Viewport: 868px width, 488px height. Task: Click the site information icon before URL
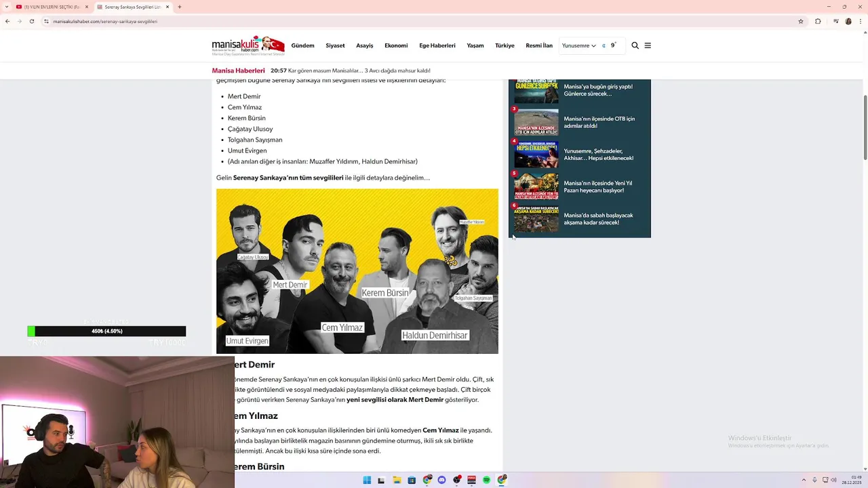pos(47,21)
